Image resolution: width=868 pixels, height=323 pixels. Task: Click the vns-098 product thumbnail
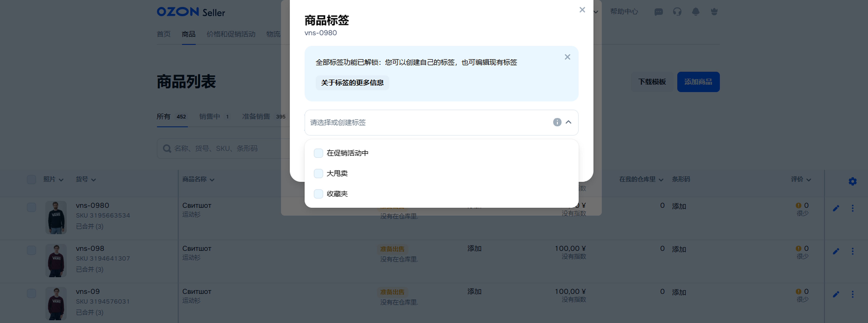pyautogui.click(x=56, y=260)
